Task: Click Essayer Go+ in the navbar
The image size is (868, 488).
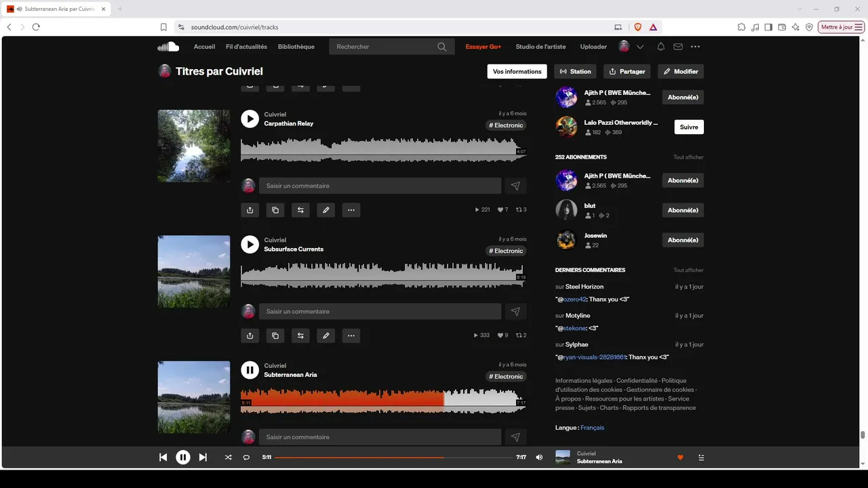Action: (x=484, y=47)
